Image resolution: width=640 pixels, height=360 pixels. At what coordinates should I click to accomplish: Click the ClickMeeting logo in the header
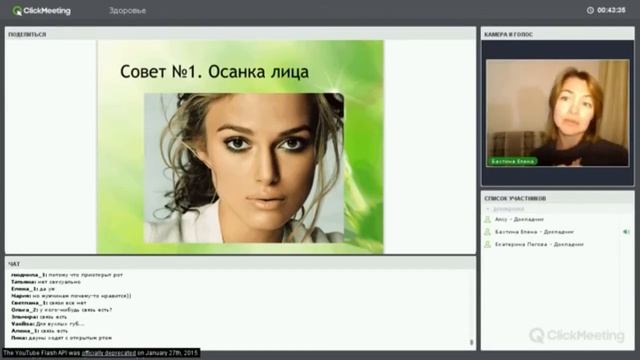coord(42,11)
